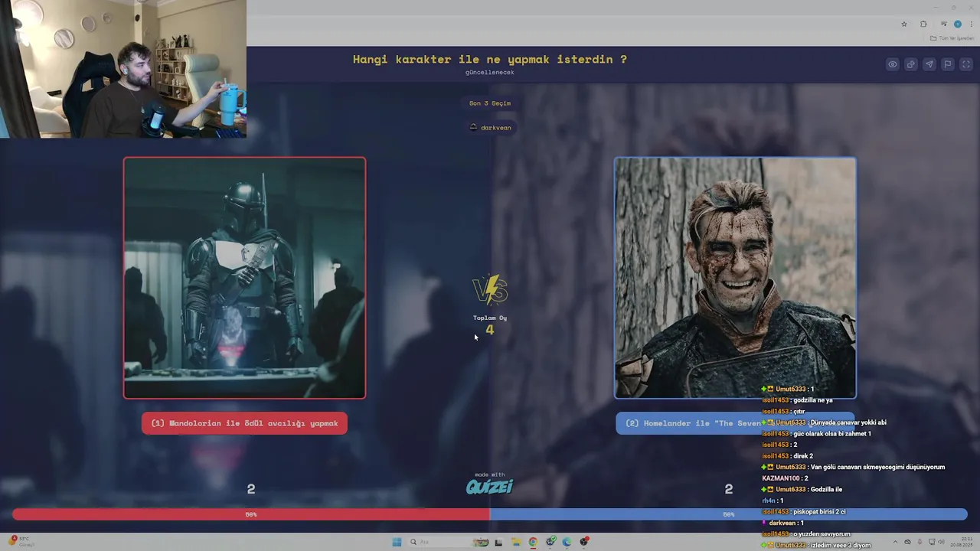Click the 'darkvean' last-choice chip

pyautogui.click(x=490, y=128)
